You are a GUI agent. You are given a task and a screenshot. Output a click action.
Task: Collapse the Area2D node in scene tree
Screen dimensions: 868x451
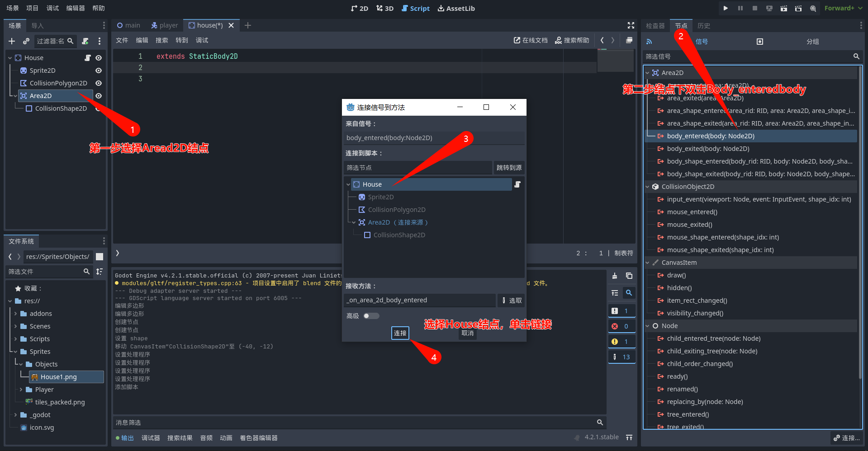(15, 96)
